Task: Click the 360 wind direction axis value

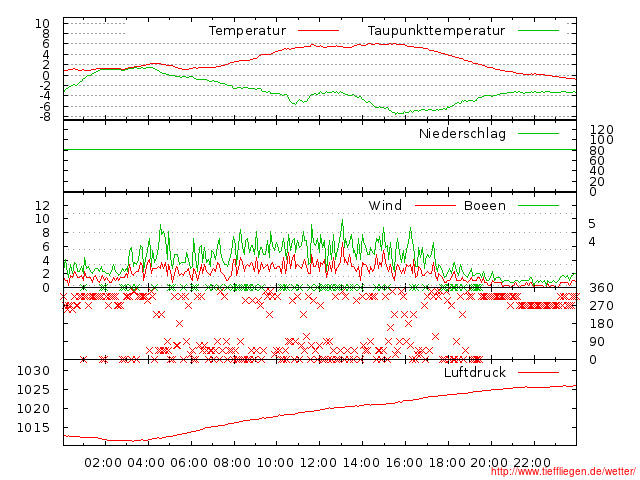Action: pyautogui.click(x=601, y=288)
